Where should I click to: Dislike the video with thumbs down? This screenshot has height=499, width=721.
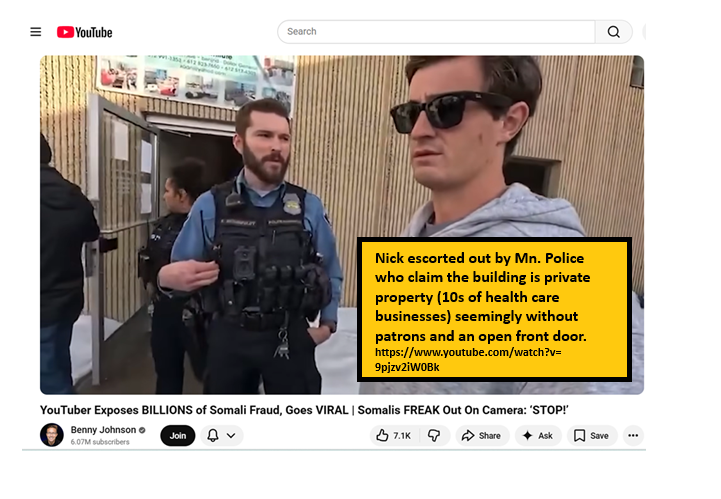434,436
